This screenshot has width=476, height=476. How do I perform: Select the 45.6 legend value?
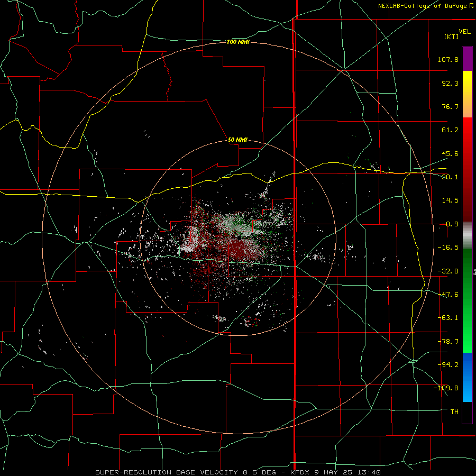[450, 153]
